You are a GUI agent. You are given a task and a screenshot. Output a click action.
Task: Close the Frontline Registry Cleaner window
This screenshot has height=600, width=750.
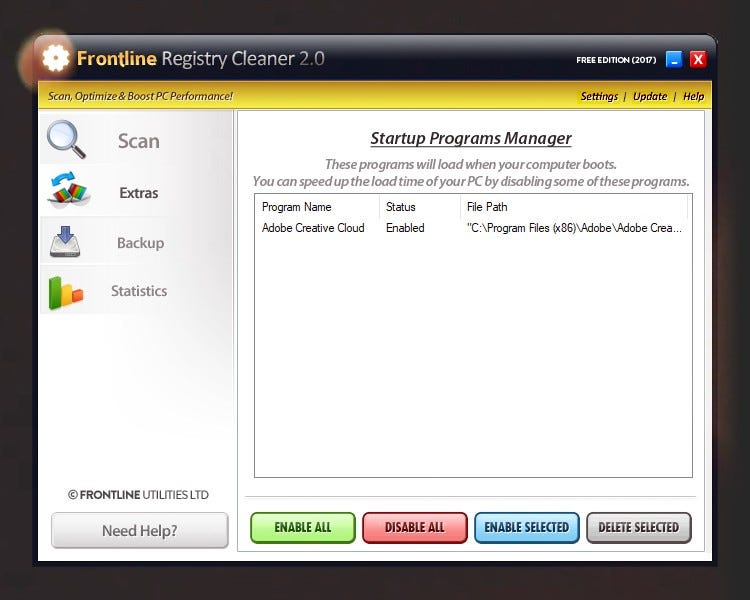coord(698,60)
